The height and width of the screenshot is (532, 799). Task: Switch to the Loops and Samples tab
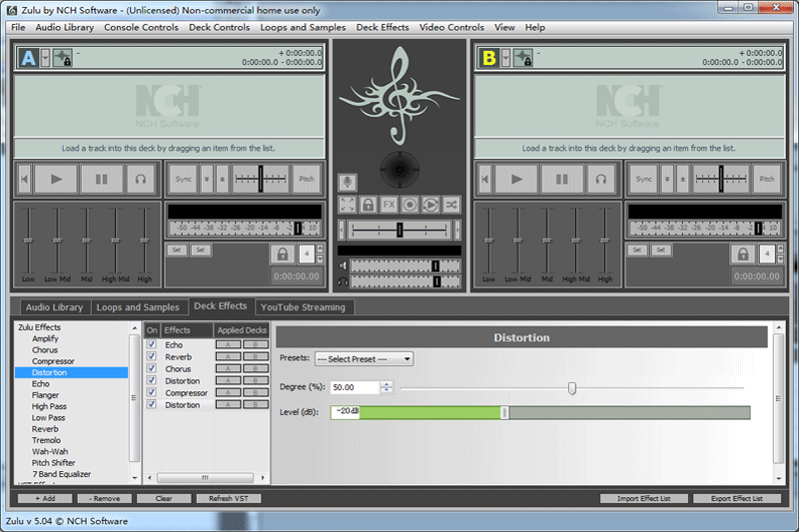coord(138,307)
